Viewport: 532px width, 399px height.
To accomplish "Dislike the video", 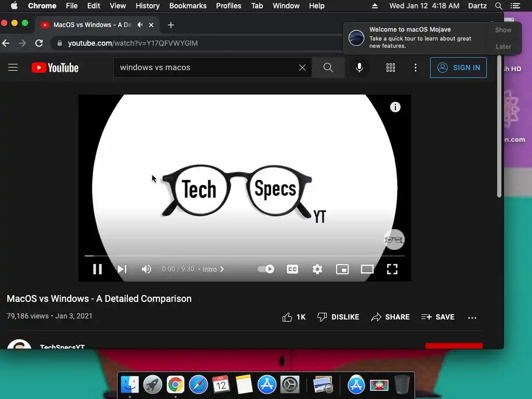I will click(x=338, y=317).
